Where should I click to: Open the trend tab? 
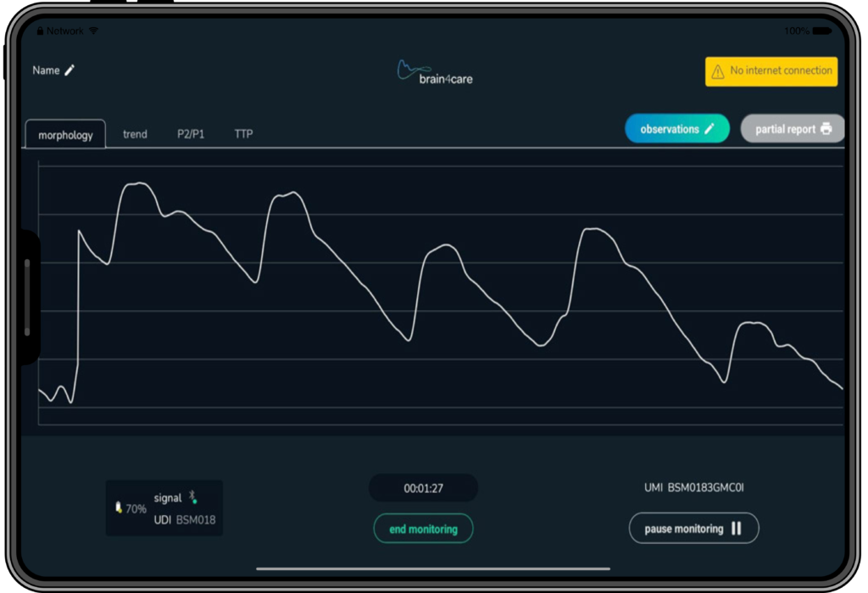click(x=135, y=134)
